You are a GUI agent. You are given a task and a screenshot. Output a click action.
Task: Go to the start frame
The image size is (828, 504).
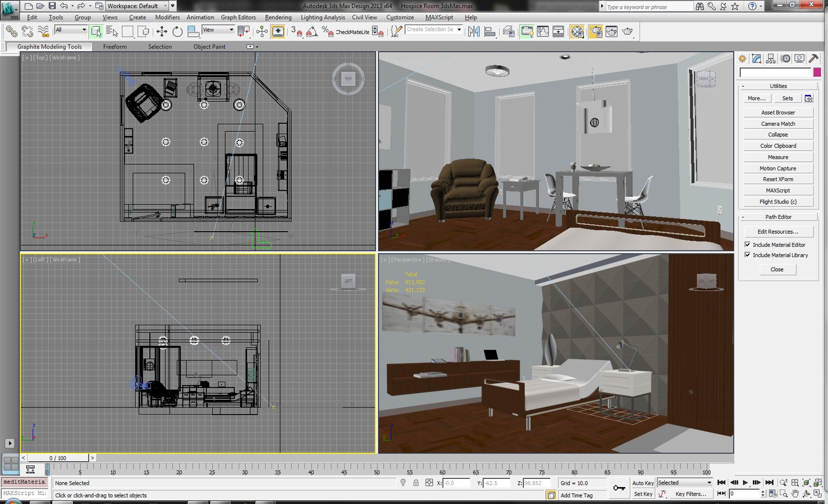pos(722,483)
